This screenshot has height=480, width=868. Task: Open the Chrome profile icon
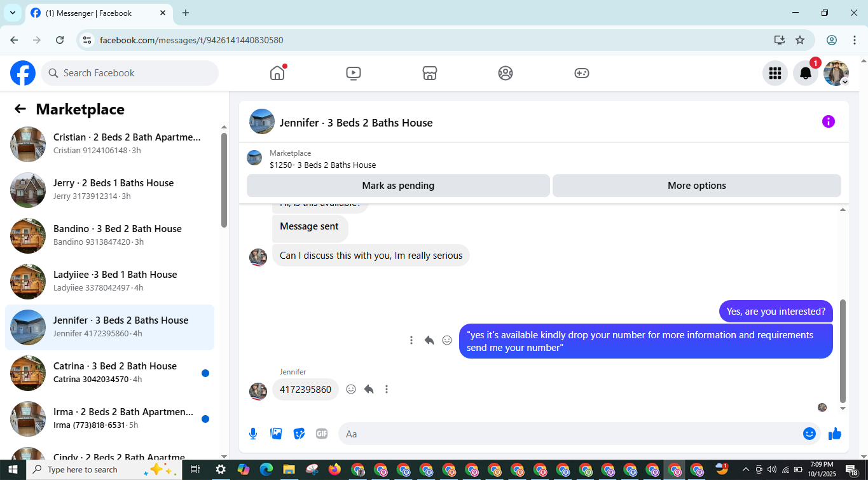coord(832,40)
